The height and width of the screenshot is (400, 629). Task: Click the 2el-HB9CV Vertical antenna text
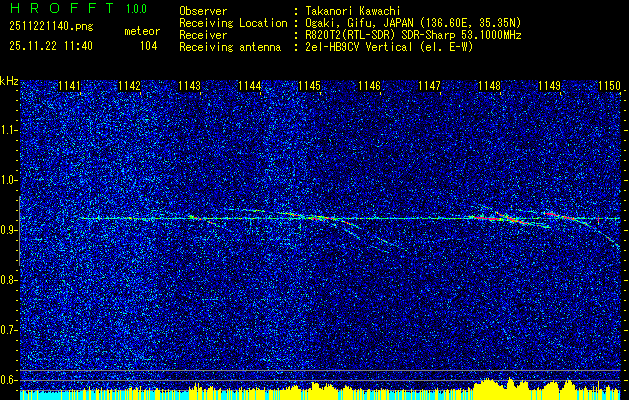pyautogui.click(x=390, y=47)
